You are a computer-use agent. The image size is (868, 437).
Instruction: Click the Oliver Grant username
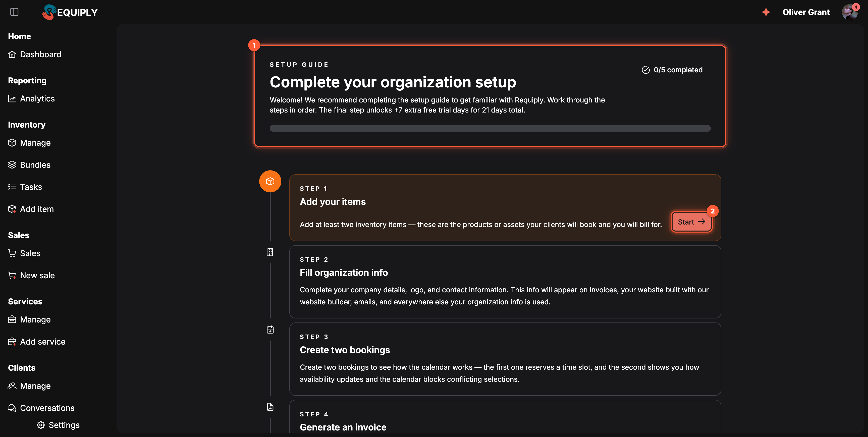pos(806,12)
